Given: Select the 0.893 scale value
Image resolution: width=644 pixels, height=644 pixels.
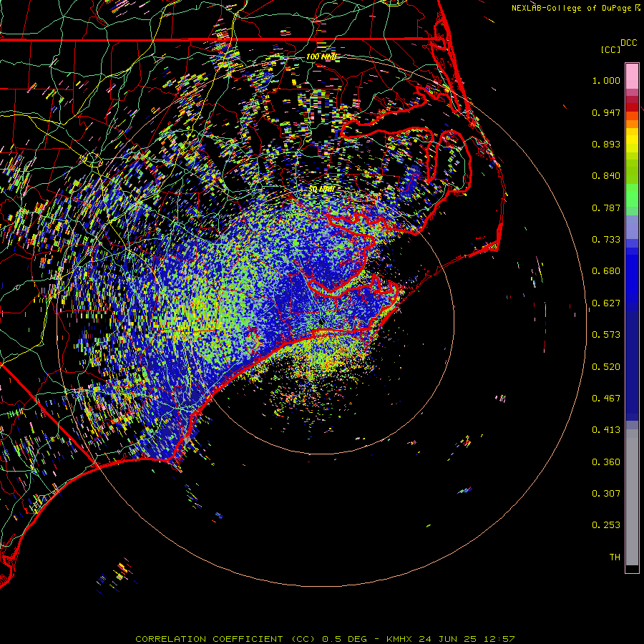Looking at the screenshot, I should click(606, 144).
